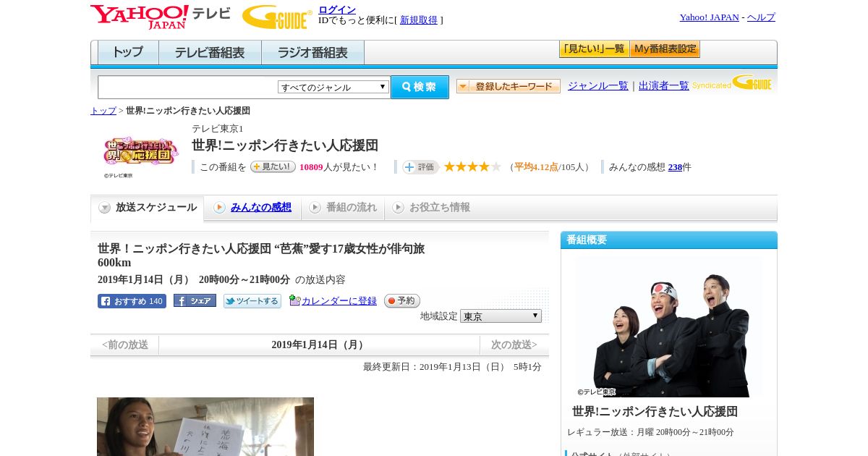
Task: Click the arrow icon beside みんなの感想
Action: coord(219,208)
